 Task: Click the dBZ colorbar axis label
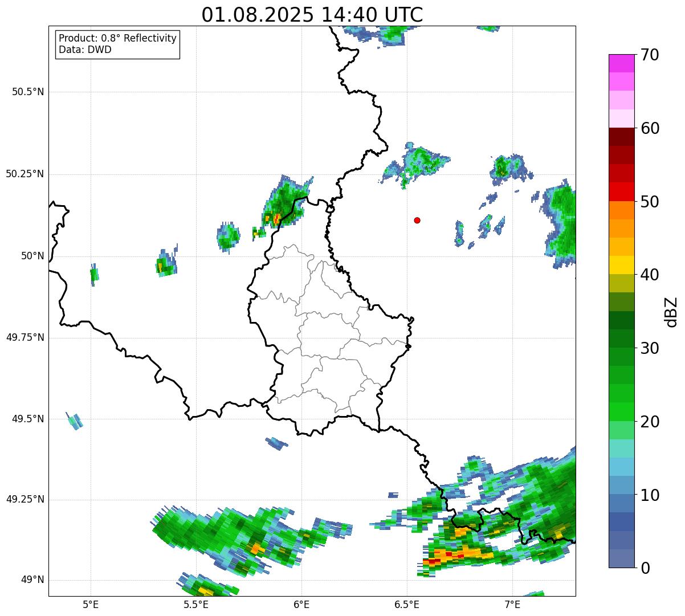[671, 312]
